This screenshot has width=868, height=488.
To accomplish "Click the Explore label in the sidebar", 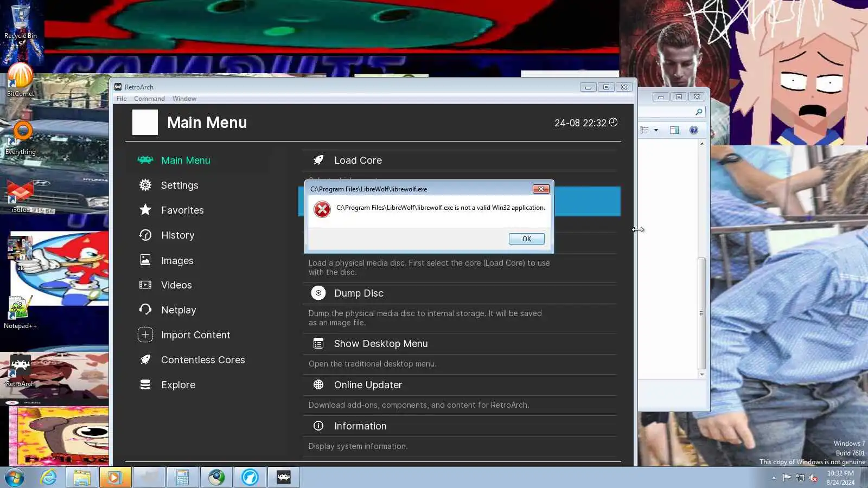I will pyautogui.click(x=178, y=385).
